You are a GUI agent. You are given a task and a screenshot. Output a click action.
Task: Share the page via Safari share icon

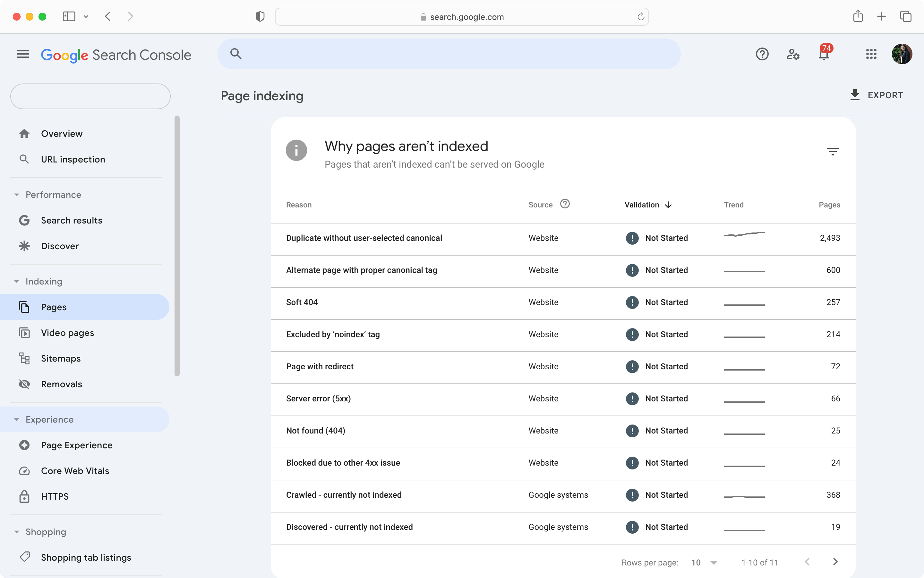(x=858, y=16)
